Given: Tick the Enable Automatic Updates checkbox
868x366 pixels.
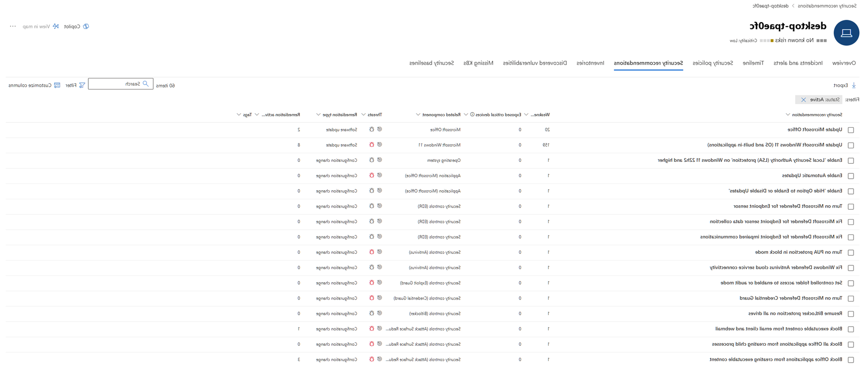Looking at the screenshot, I should (851, 176).
